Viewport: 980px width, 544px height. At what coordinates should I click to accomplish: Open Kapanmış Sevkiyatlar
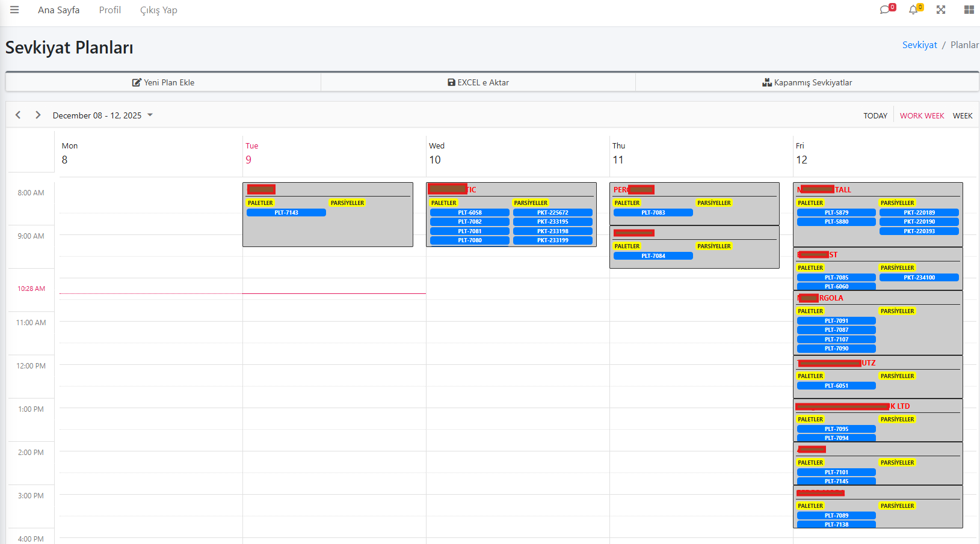(x=807, y=82)
